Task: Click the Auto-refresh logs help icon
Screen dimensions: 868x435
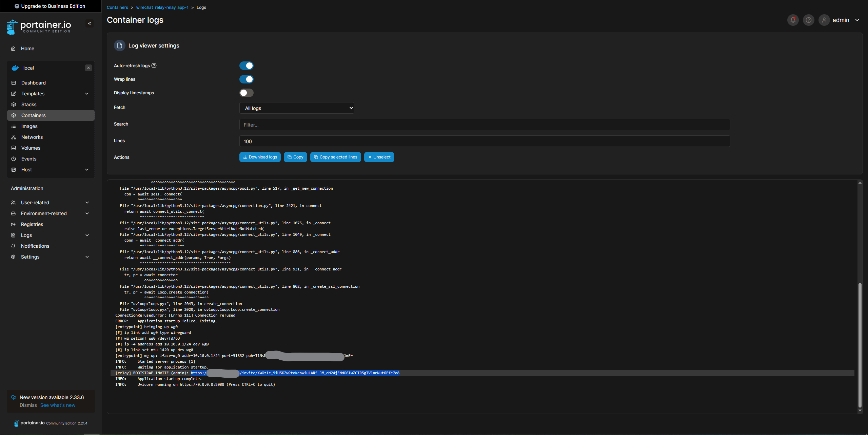Action: click(154, 65)
